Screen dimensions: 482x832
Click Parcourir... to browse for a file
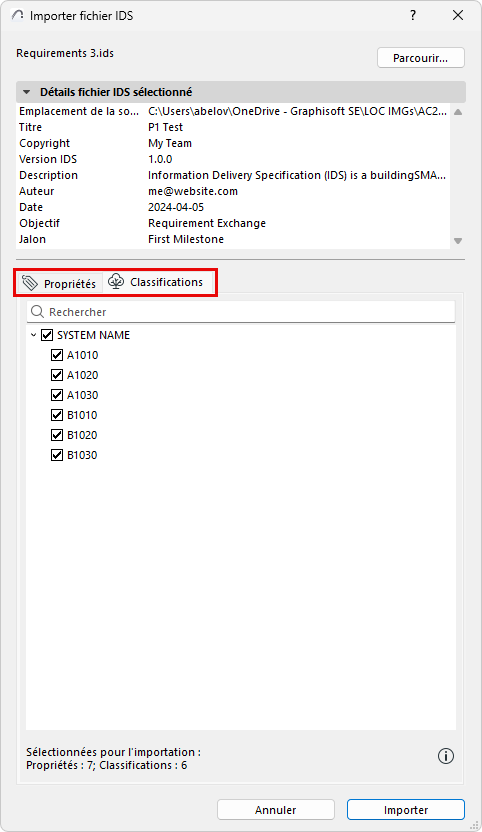coord(420,58)
